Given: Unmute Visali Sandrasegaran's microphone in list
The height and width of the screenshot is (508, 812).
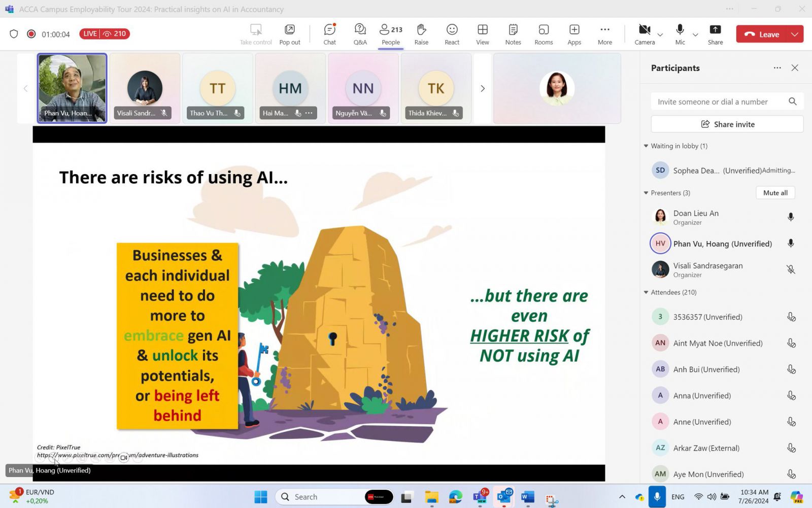Looking at the screenshot, I should click(791, 269).
